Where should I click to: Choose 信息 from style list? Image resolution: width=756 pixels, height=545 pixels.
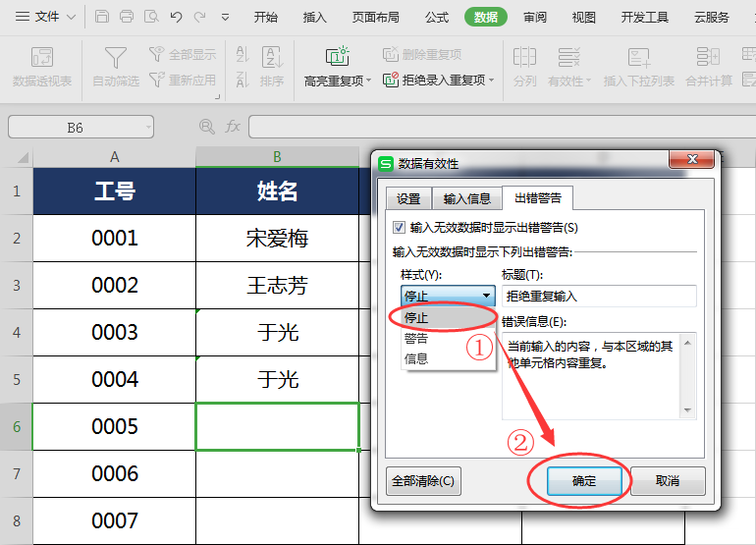tap(448, 358)
